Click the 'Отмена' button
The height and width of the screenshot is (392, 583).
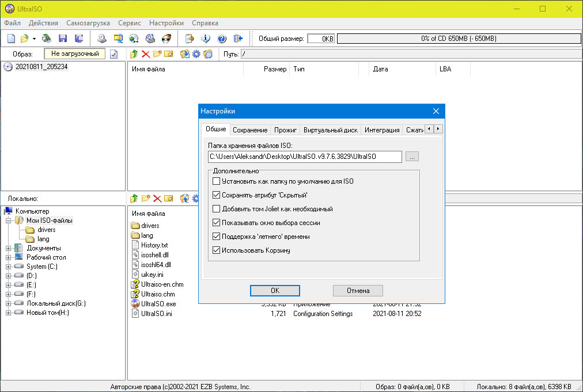tap(358, 291)
